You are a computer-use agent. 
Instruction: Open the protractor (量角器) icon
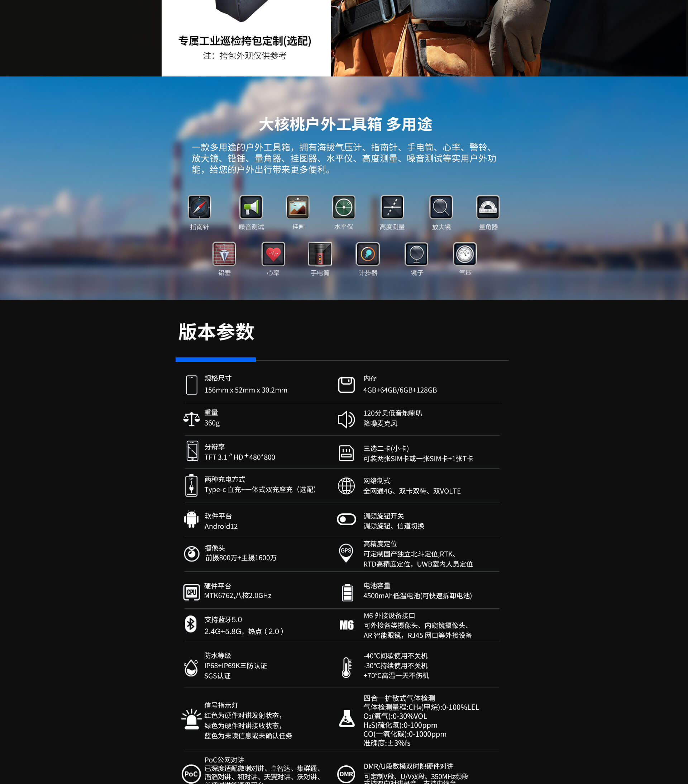(x=488, y=207)
